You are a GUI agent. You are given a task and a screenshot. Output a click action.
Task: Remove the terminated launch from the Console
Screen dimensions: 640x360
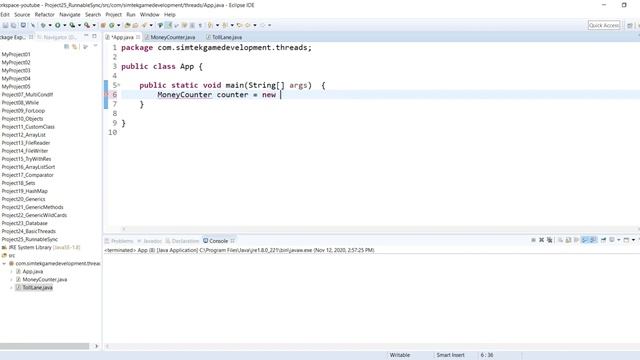tap(542, 240)
